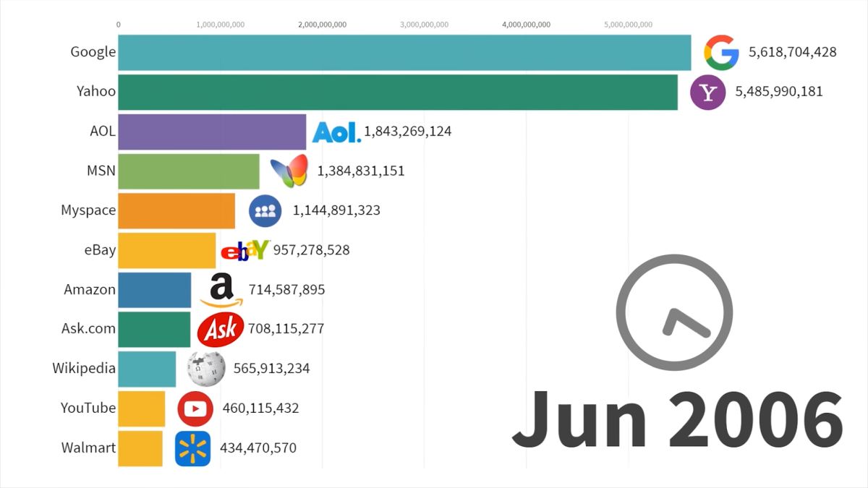Select the Ask.com row label
This screenshot has height=488, width=868.
pyautogui.click(x=88, y=329)
